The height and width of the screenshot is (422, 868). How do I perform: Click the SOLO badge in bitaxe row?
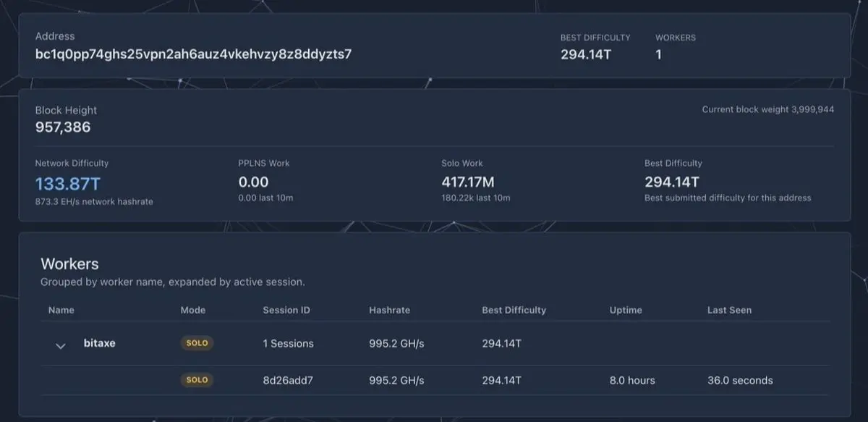tap(197, 343)
